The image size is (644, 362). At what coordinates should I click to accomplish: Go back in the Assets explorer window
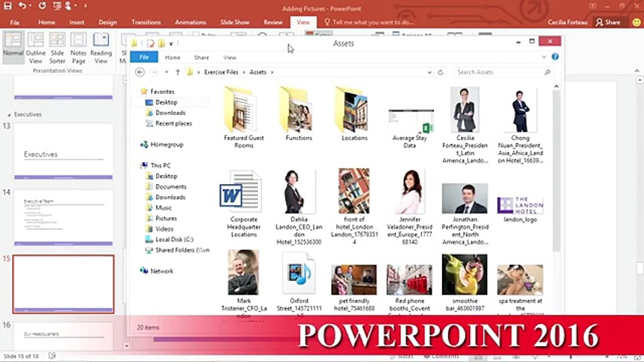(140, 72)
